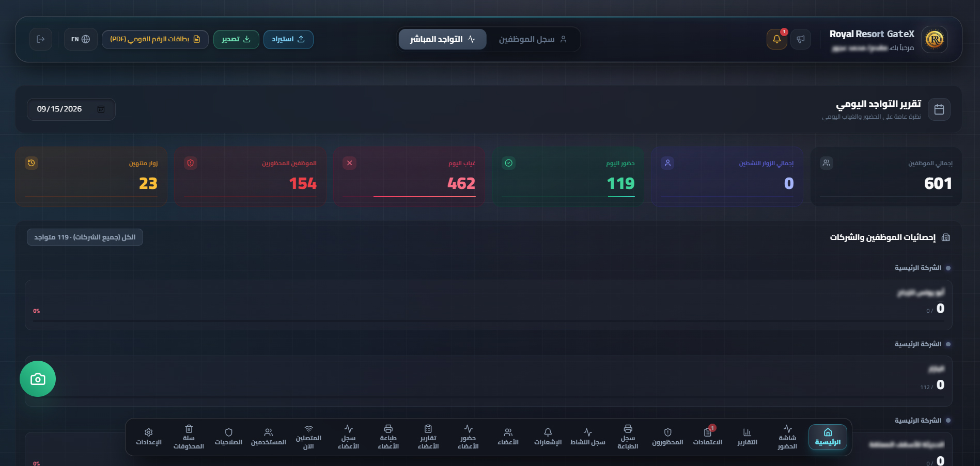Image resolution: width=980 pixels, height=466 pixels.
Task: Open الاعتمادات item with red badge
Action: [x=707, y=437]
